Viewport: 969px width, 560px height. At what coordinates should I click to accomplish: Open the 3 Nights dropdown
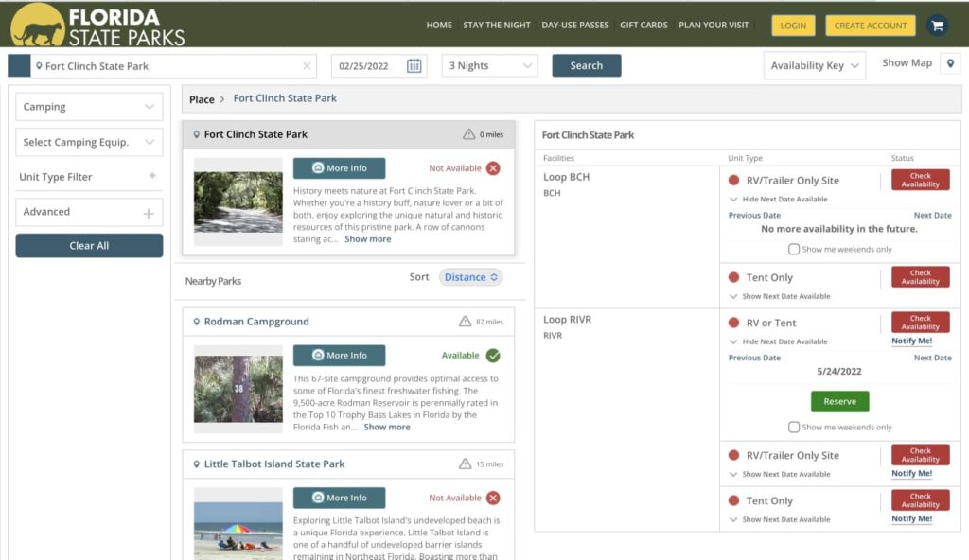coord(489,65)
